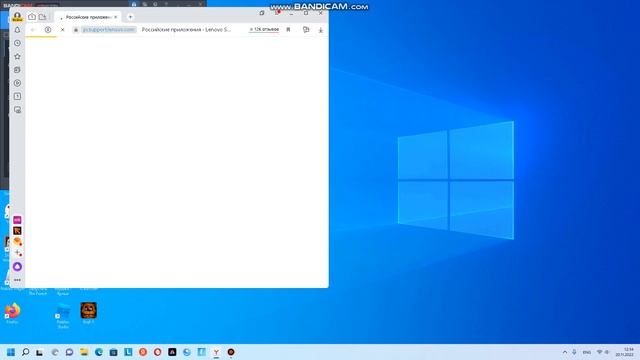Close the Yandex Browser window
Screen dimensions: 640x360
coord(321,13)
